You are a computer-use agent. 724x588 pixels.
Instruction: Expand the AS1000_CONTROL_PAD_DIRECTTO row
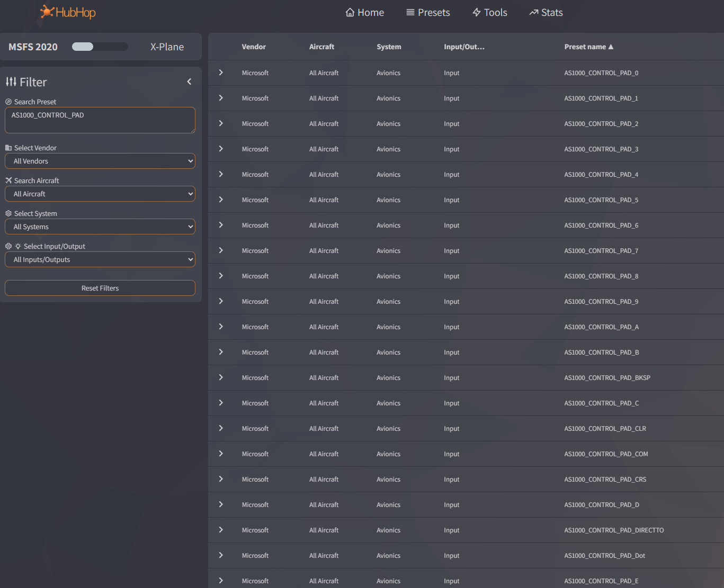point(221,530)
